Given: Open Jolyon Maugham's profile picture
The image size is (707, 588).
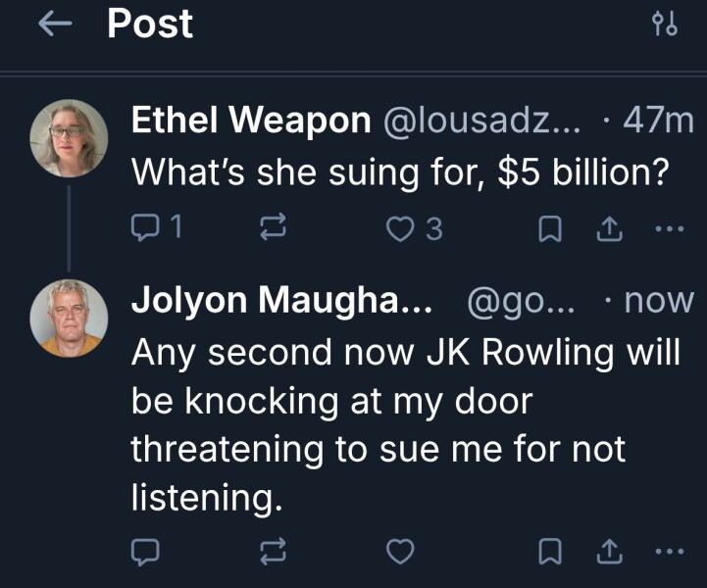Looking at the screenshot, I should 69,318.
